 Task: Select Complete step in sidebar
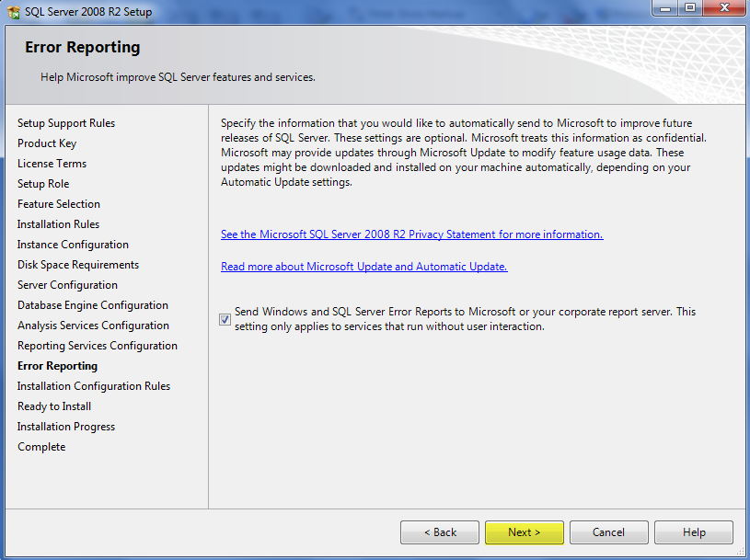41,447
